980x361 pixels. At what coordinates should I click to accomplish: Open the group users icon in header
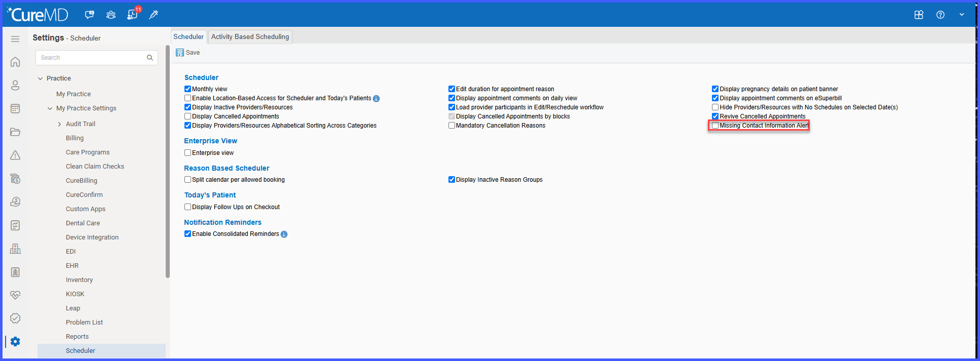[111, 15]
